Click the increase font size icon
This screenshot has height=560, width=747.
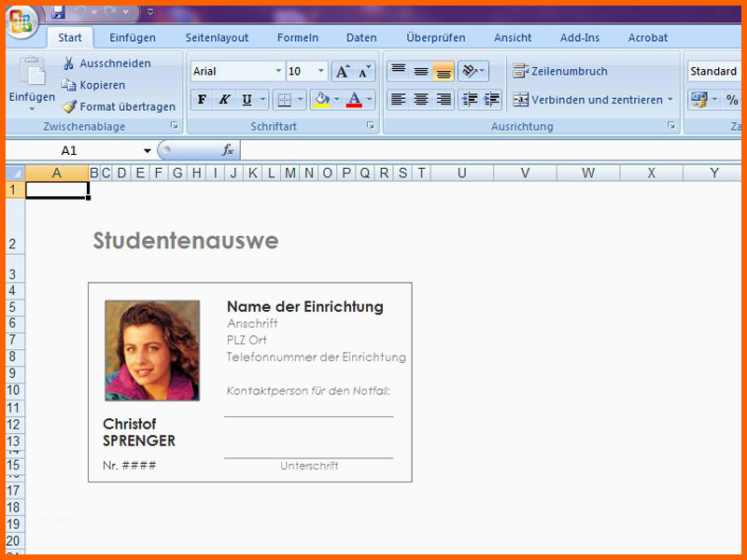point(343,72)
